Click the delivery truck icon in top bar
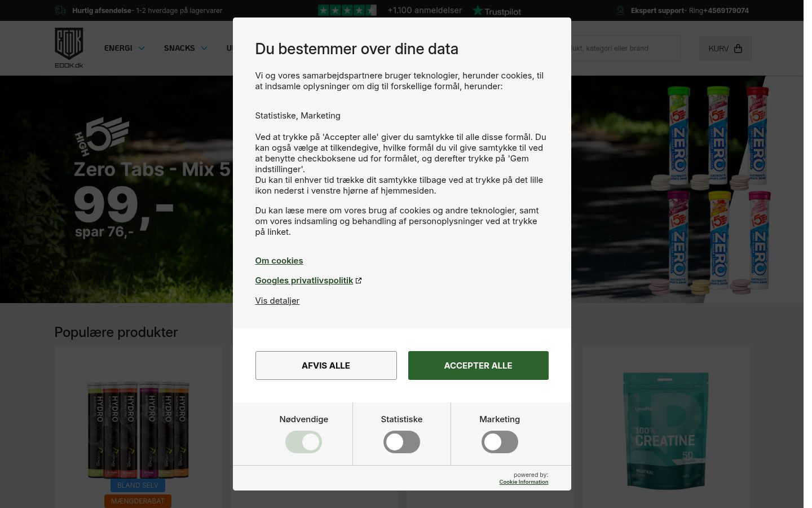 pos(60,10)
